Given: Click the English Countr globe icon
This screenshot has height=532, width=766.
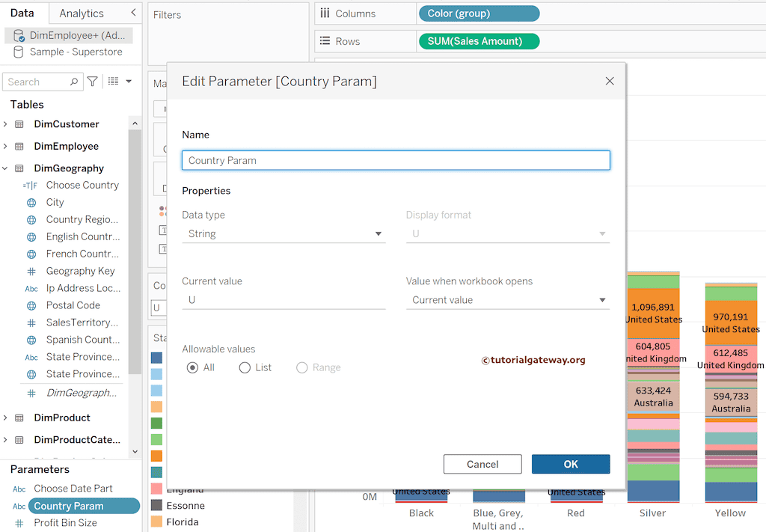Looking at the screenshot, I should click(x=31, y=237).
